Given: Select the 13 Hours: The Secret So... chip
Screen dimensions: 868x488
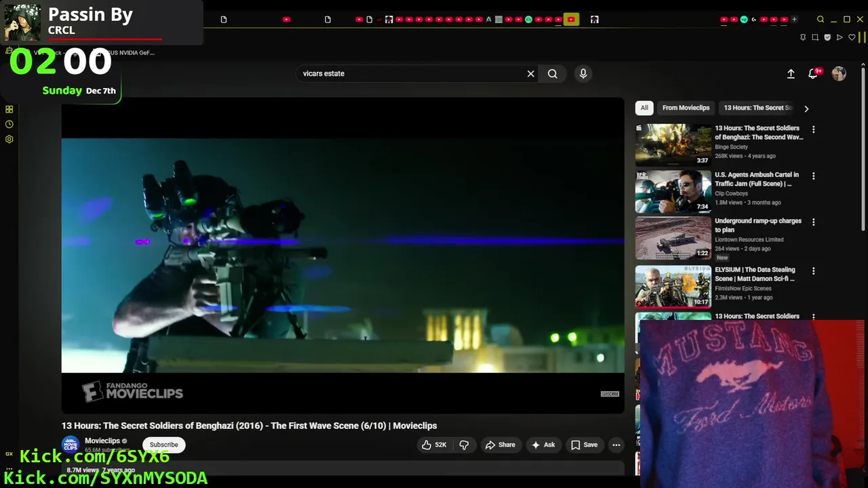Looking at the screenshot, I should click(x=757, y=108).
